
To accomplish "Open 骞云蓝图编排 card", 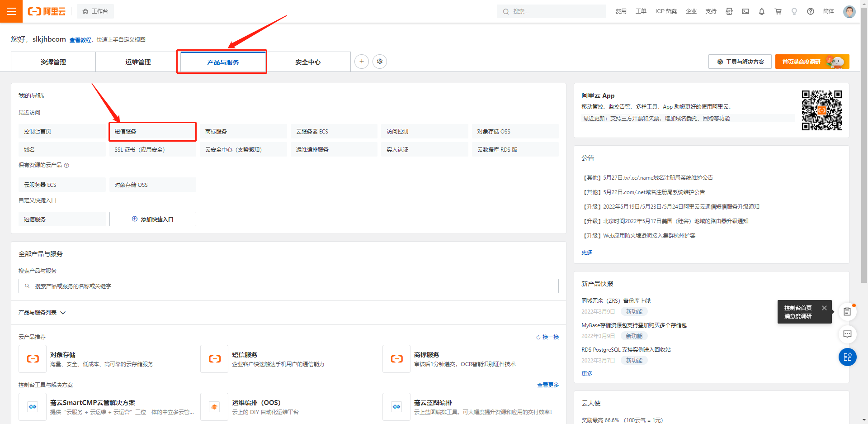I will (x=470, y=407).
